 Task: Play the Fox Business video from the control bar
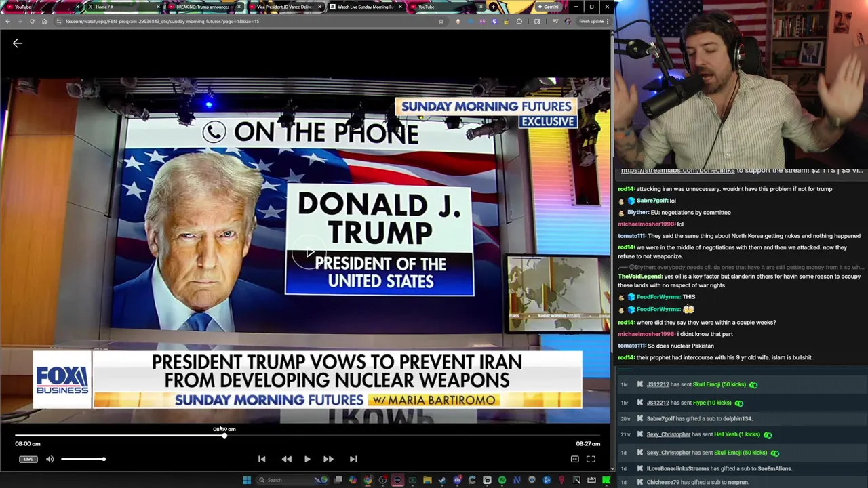307,459
